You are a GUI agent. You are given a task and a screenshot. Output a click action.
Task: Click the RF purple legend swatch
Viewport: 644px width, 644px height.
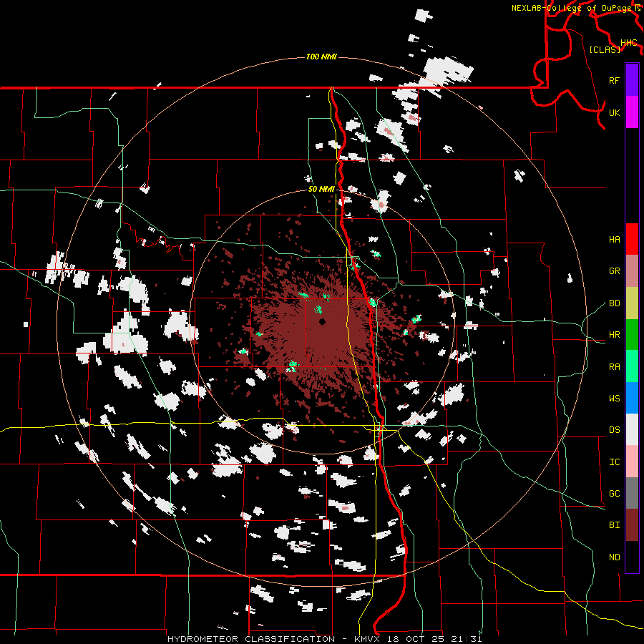pos(632,79)
